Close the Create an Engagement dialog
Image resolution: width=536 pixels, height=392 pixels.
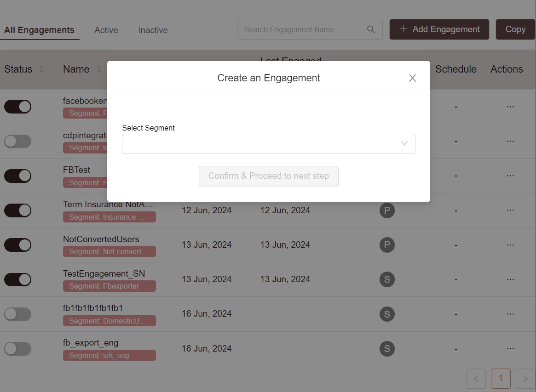point(412,78)
